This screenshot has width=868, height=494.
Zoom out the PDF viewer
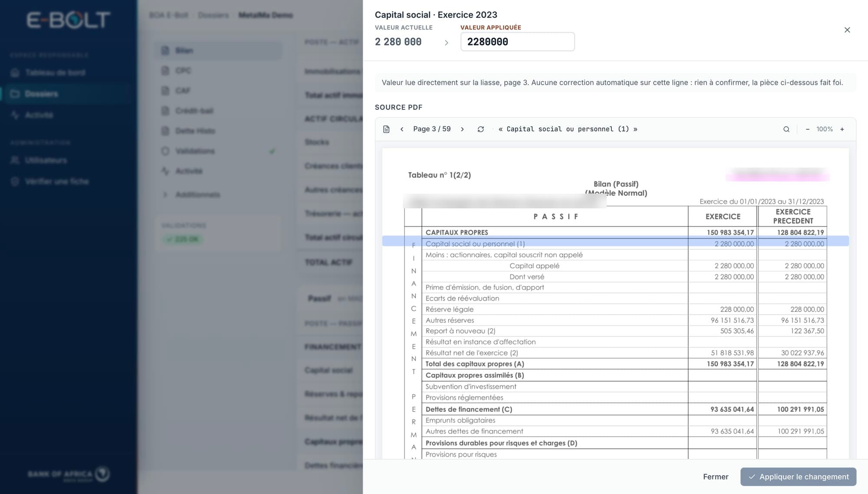807,129
